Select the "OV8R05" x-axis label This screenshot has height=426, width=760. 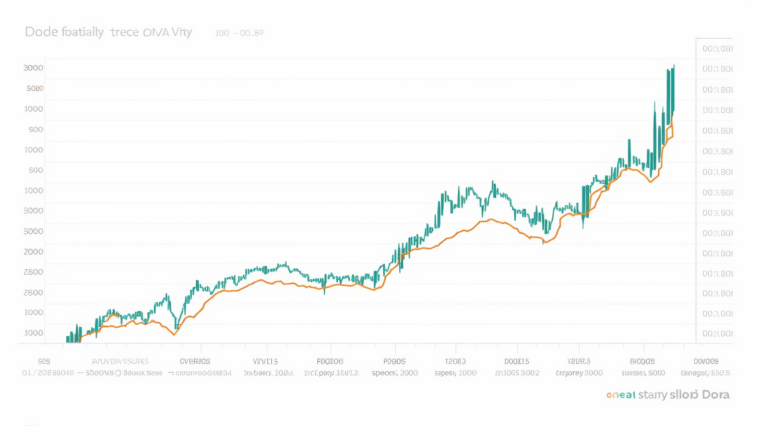[195, 361]
